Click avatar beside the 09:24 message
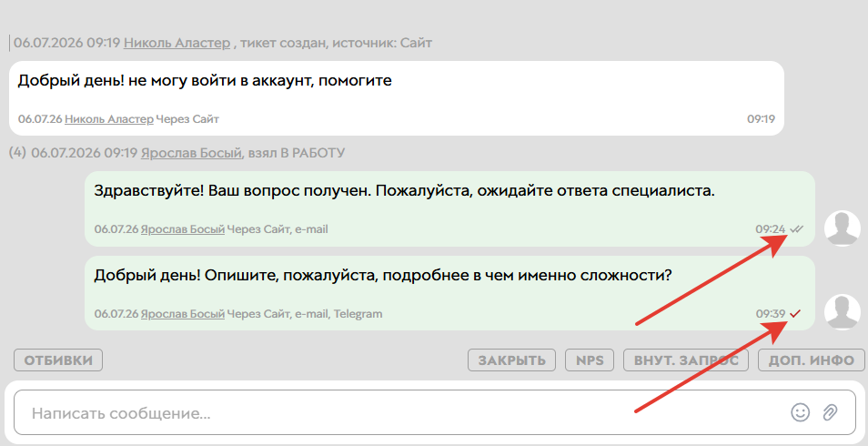 (843, 228)
